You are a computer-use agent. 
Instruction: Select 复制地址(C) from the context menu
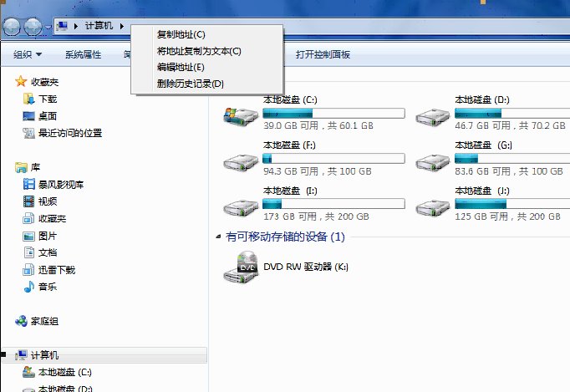point(181,34)
